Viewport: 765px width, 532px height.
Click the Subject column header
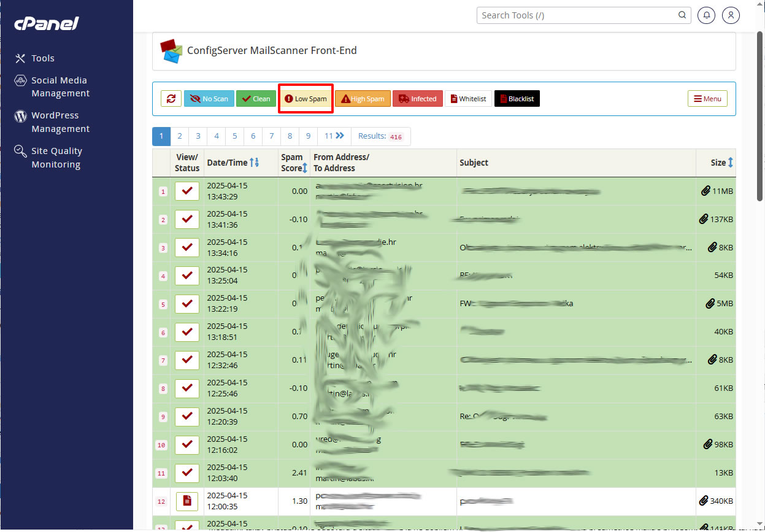(474, 163)
